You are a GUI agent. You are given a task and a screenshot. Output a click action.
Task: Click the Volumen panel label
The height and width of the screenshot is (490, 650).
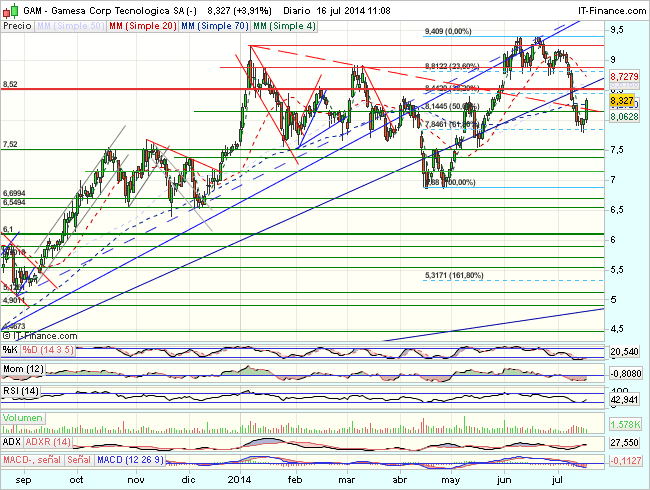click(23, 416)
